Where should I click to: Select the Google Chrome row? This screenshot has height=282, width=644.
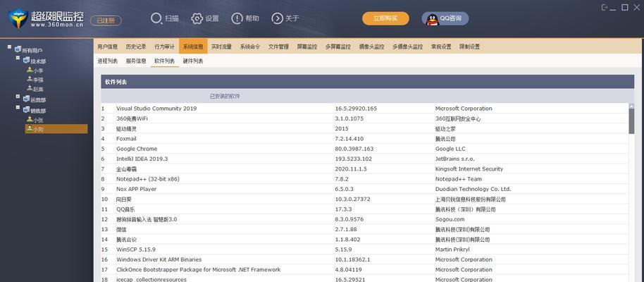pos(365,149)
